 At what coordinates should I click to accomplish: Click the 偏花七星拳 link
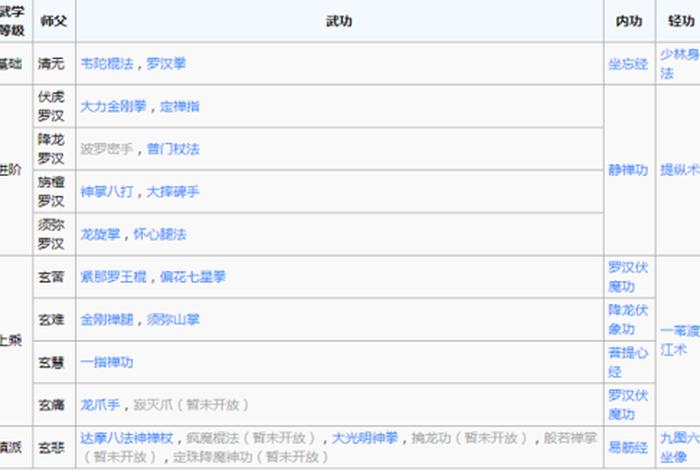[193, 277]
